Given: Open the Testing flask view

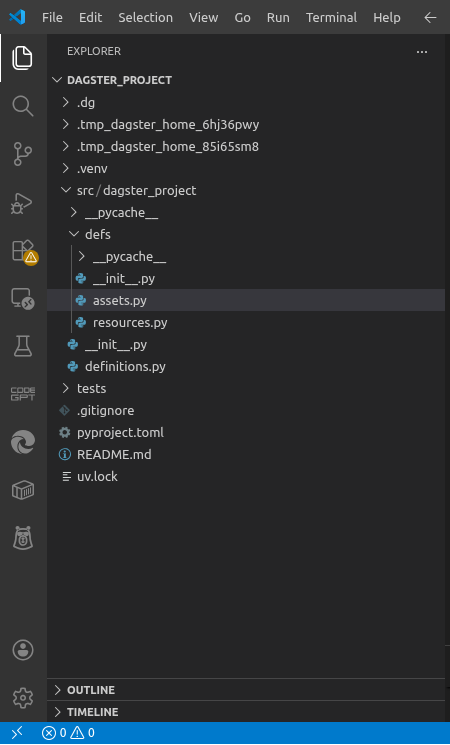Looking at the screenshot, I should click(23, 346).
